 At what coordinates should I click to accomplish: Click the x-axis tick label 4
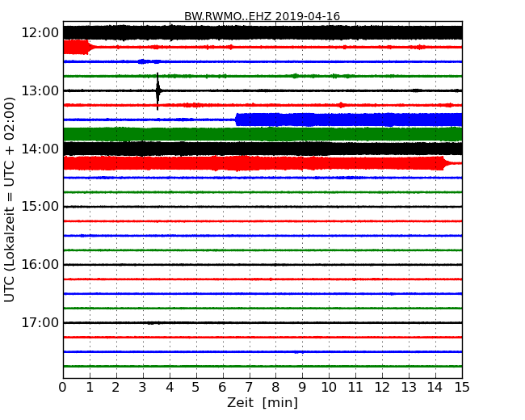pyautogui.click(x=170, y=387)
